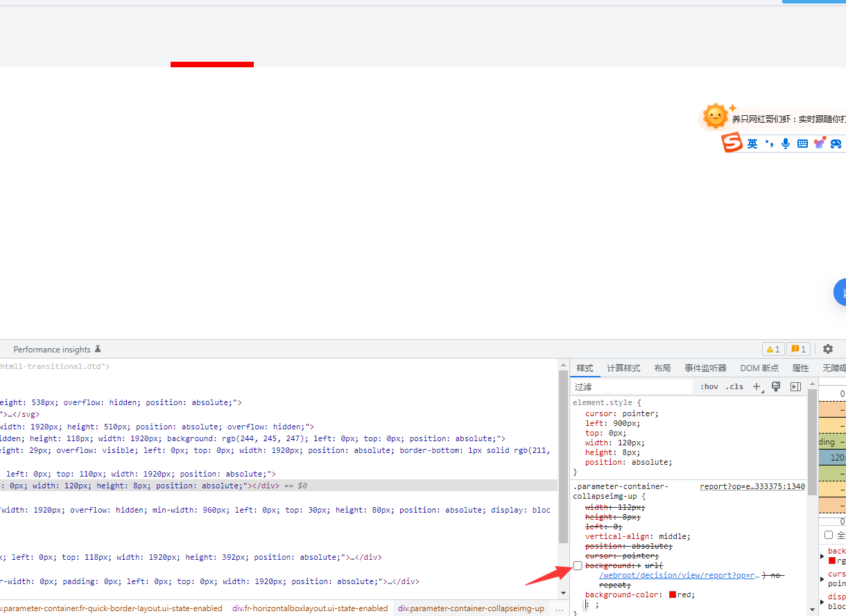Toggle :hov element state panel

click(709, 386)
